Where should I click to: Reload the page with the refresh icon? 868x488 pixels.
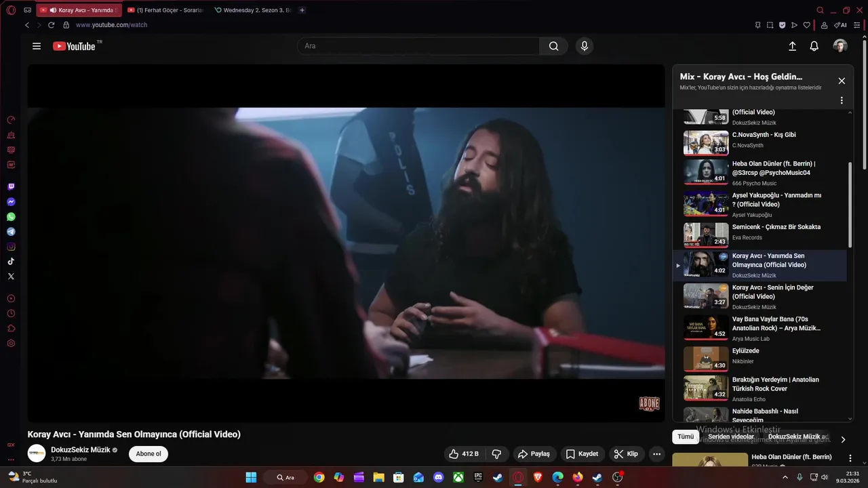point(51,25)
